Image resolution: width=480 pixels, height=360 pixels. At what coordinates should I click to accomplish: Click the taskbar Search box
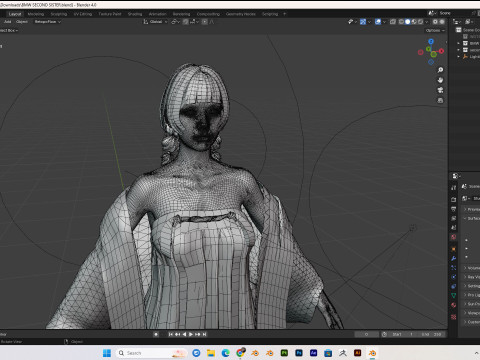point(151,353)
